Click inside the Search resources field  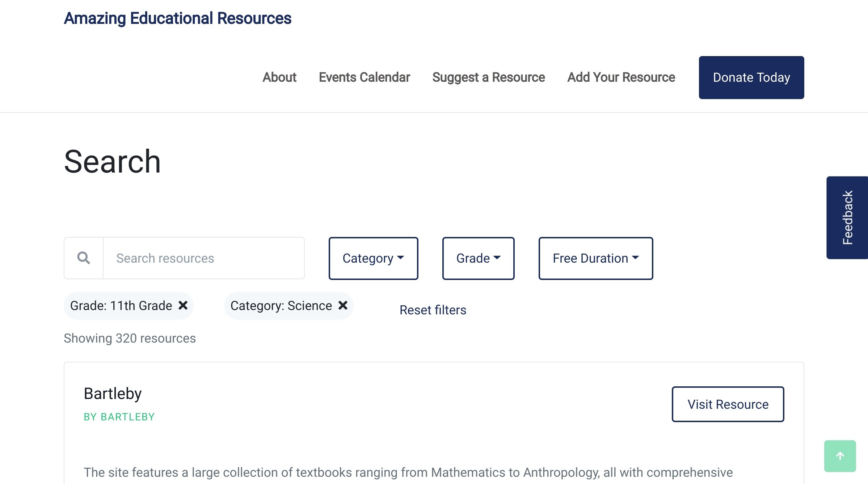[x=203, y=258]
